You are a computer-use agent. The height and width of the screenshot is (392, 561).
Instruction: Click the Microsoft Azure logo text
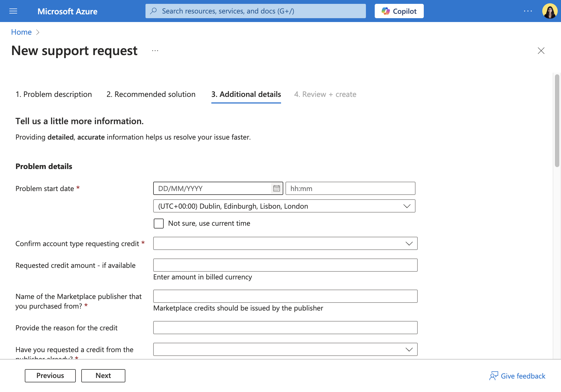click(67, 11)
